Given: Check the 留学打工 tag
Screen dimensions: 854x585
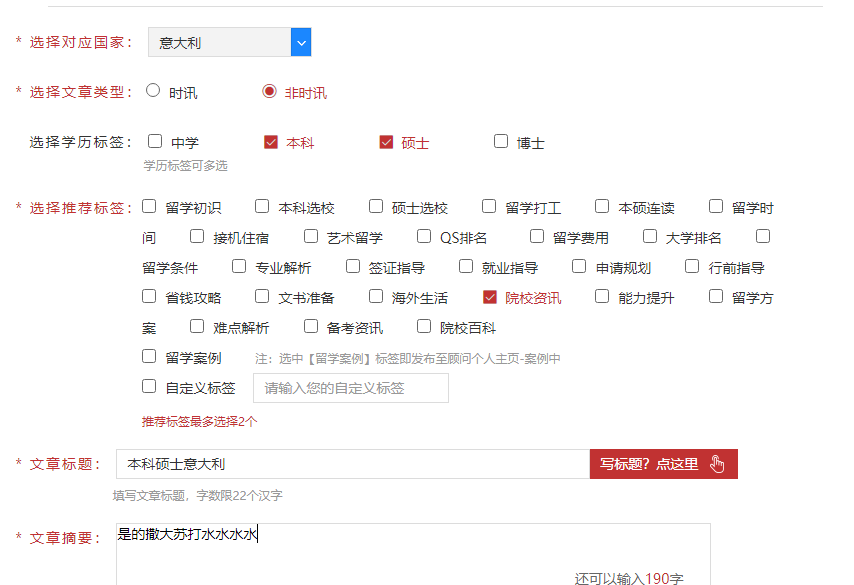Looking at the screenshot, I should pos(489,206).
